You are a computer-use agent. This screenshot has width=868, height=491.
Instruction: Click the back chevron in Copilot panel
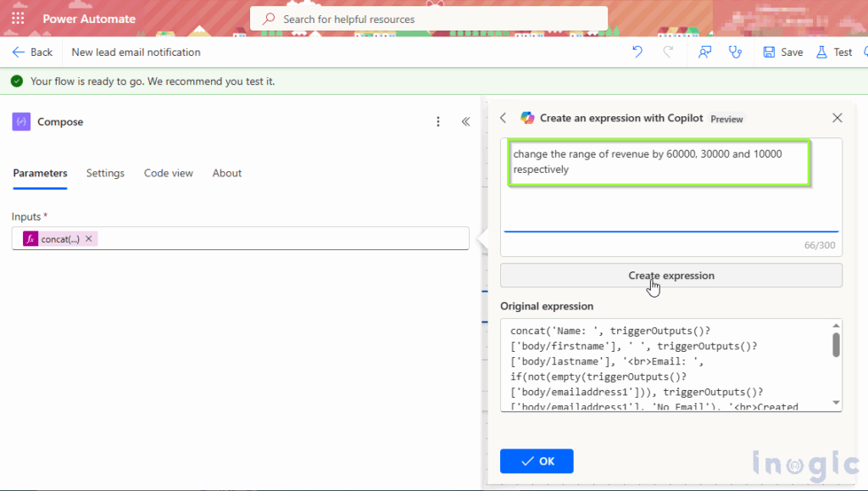(504, 118)
